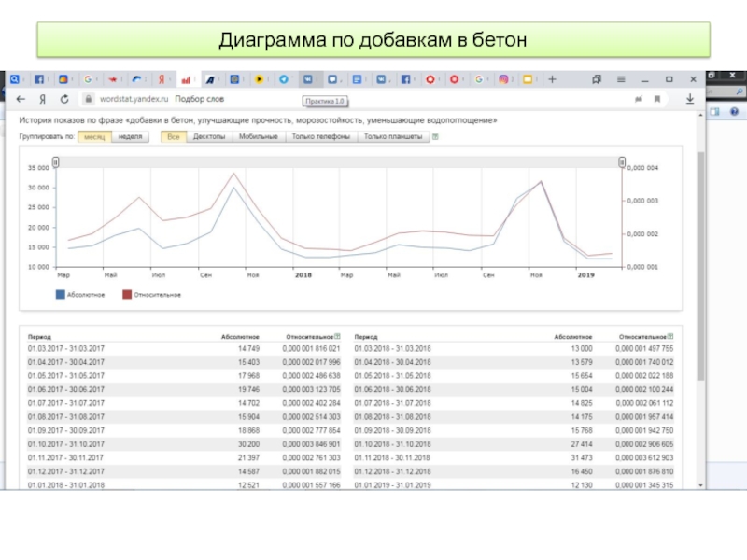Show only Только планшеты data
Viewport: 747px width, 560px height.
coord(392,136)
